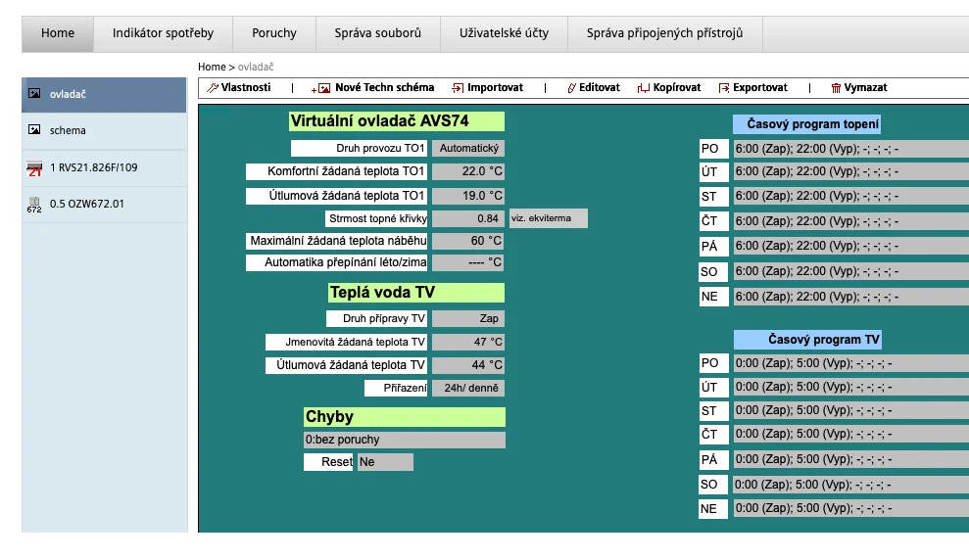Change the Přiřazení 24h/denně value
The width and height of the screenshot is (969, 560).
click(467, 388)
